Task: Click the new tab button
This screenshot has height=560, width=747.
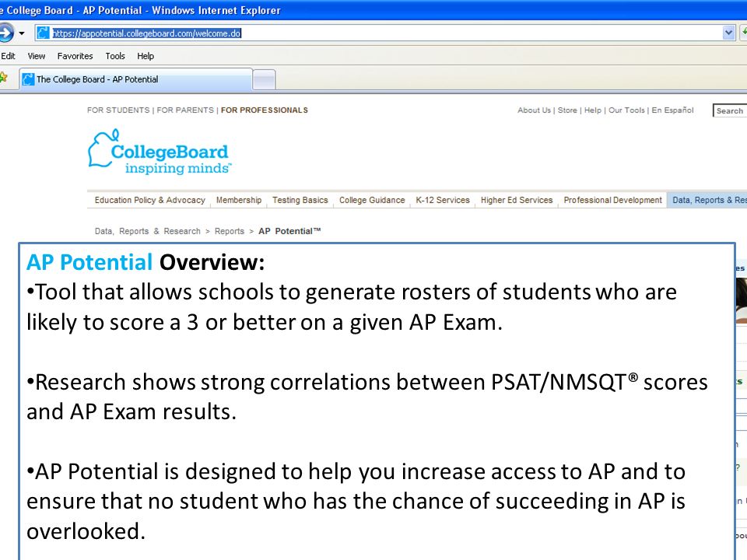Action: [x=264, y=79]
